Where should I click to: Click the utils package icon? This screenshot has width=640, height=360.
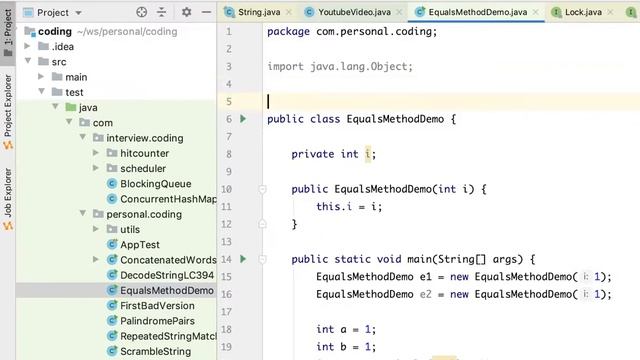click(112, 229)
